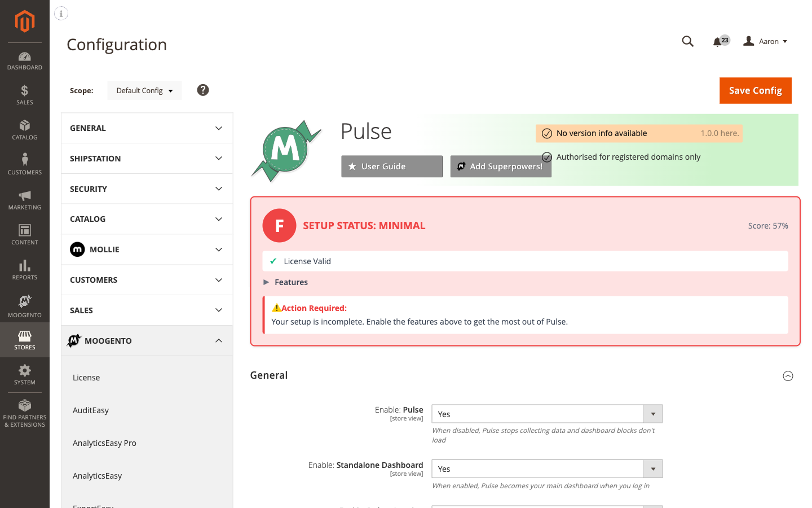Collapse the MOOGENTO config section
The width and height of the screenshot is (812, 508).
[x=147, y=341]
